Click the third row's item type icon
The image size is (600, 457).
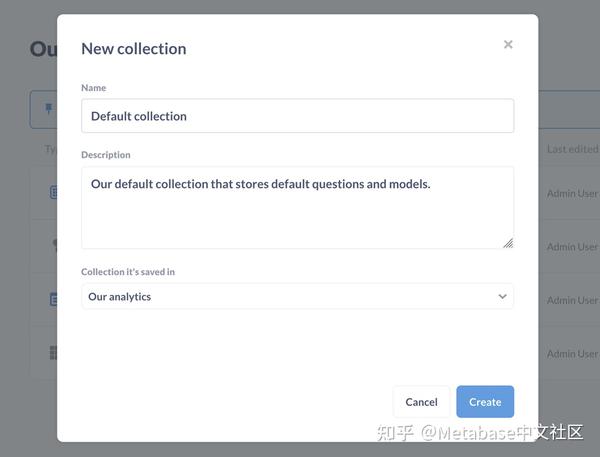click(x=53, y=300)
